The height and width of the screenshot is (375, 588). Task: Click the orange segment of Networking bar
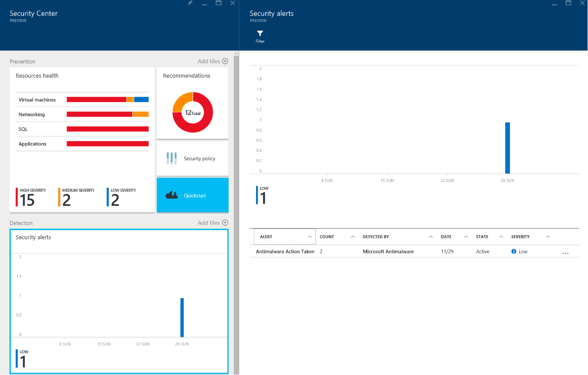141,114
